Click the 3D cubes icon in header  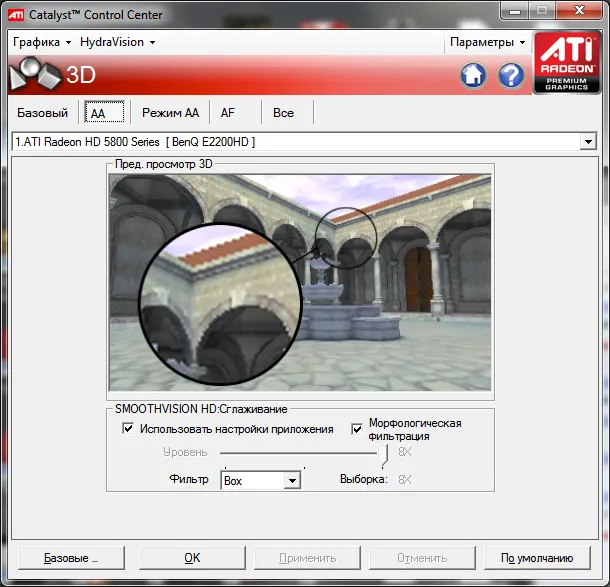point(32,75)
